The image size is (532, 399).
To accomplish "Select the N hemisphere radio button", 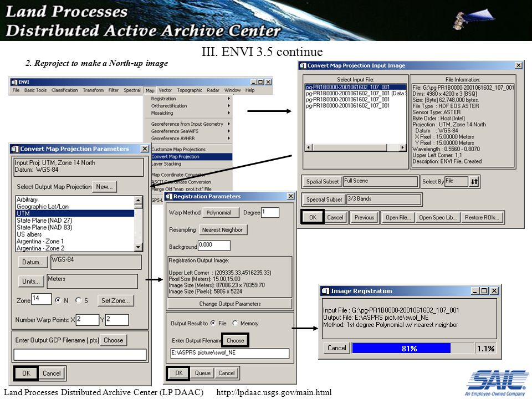I will click(x=58, y=300).
